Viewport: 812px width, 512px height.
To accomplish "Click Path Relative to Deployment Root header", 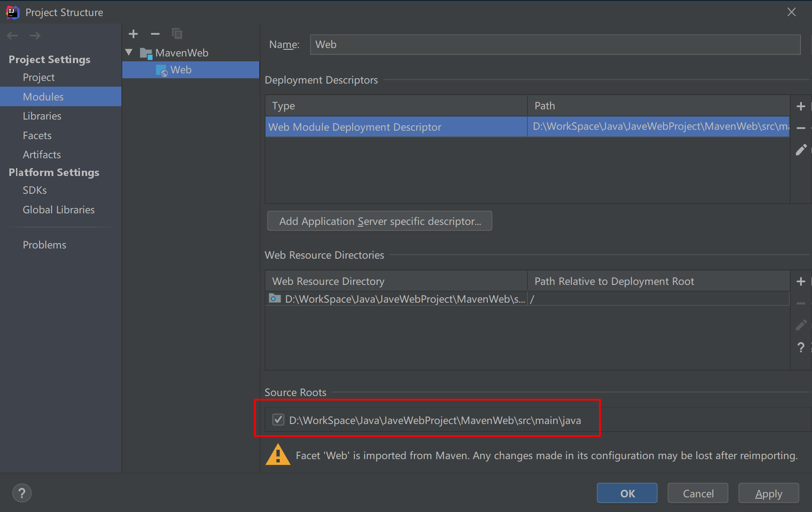I will (x=659, y=281).
